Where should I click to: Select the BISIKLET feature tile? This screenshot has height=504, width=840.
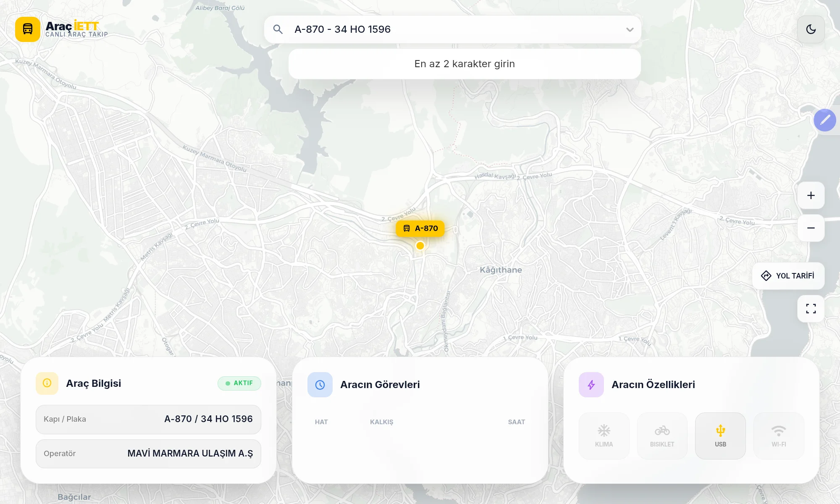click(662, 436)
